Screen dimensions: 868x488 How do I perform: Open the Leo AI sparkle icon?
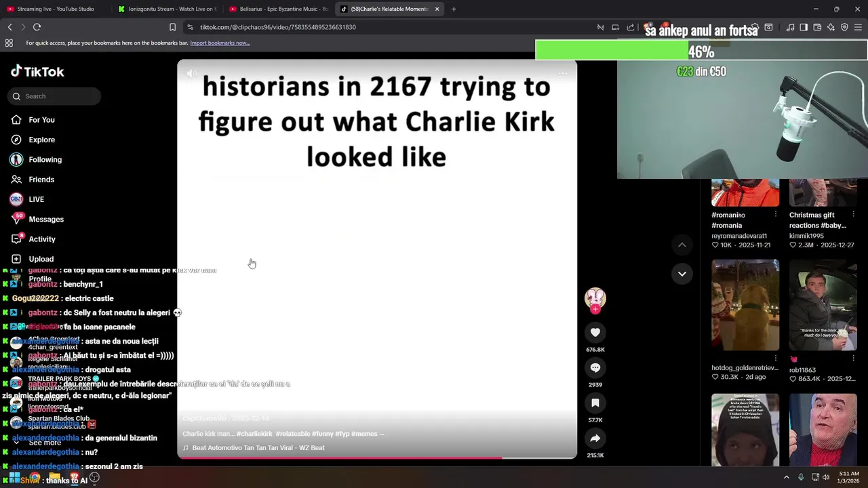[x=831, y=27]
